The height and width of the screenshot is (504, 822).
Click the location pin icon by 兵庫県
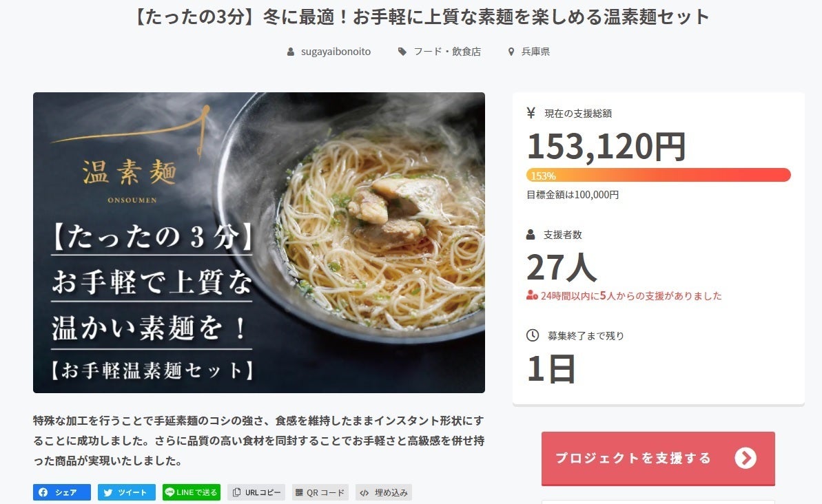point(511,52)
